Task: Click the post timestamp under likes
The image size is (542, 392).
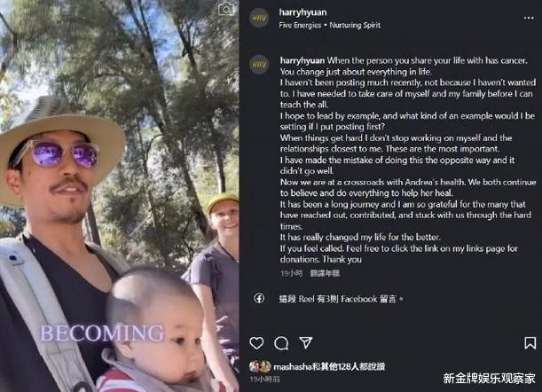Action: [264, 380]
